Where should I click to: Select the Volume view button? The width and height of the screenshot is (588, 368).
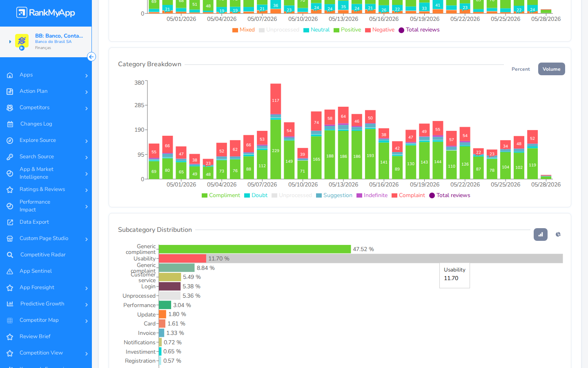(552, 69)
